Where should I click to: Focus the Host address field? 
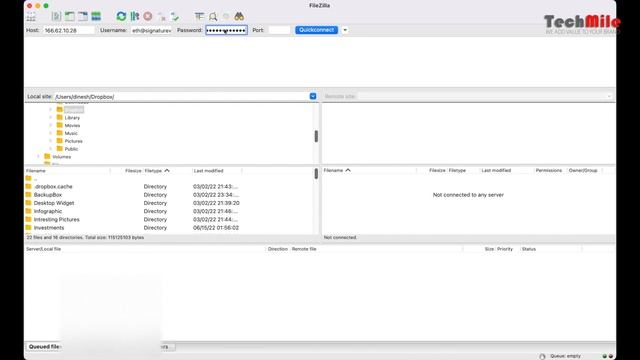(69, 30)
